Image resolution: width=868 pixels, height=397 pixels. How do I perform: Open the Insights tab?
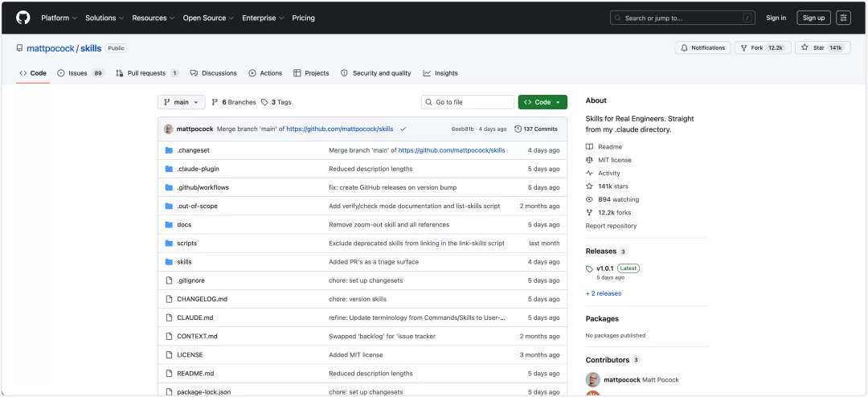pos(440,73)
